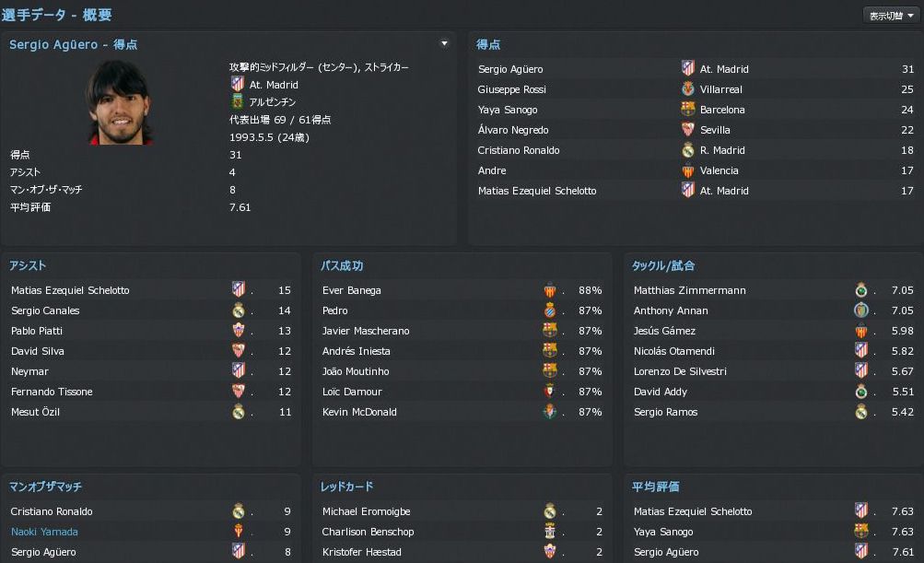924x563 pixels.
Task: Open the Naoki Yamada player link
Action: click(44, 532)
